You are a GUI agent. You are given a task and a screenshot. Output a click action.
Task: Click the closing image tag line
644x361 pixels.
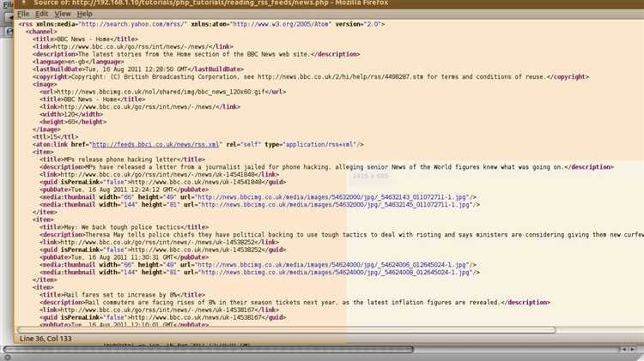pyautogui.click(x=46, y=129)
